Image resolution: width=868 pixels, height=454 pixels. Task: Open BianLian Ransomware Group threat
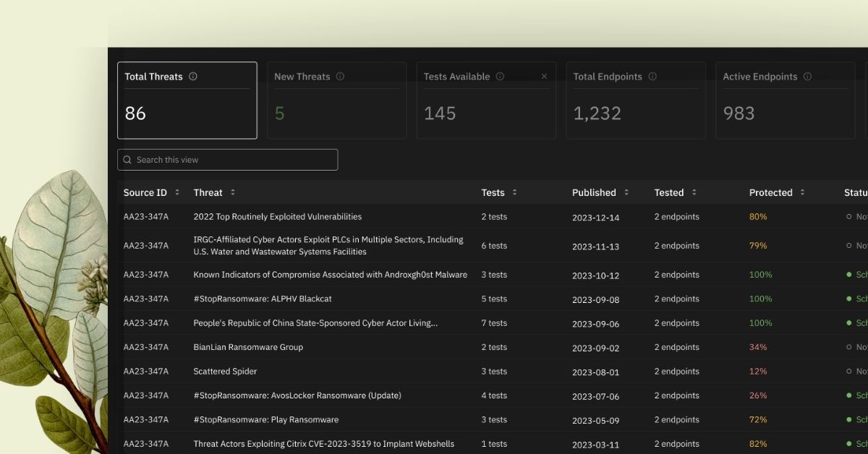click(x=248, y=347)
